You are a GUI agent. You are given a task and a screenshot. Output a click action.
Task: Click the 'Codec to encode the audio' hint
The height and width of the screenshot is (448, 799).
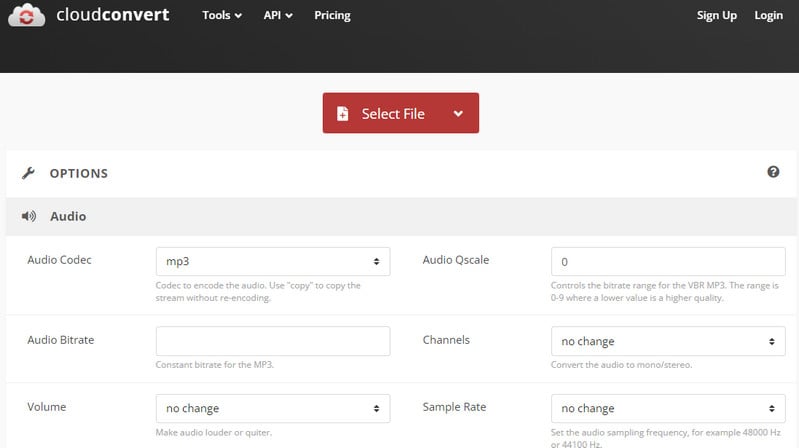click(x=258, y=292)
